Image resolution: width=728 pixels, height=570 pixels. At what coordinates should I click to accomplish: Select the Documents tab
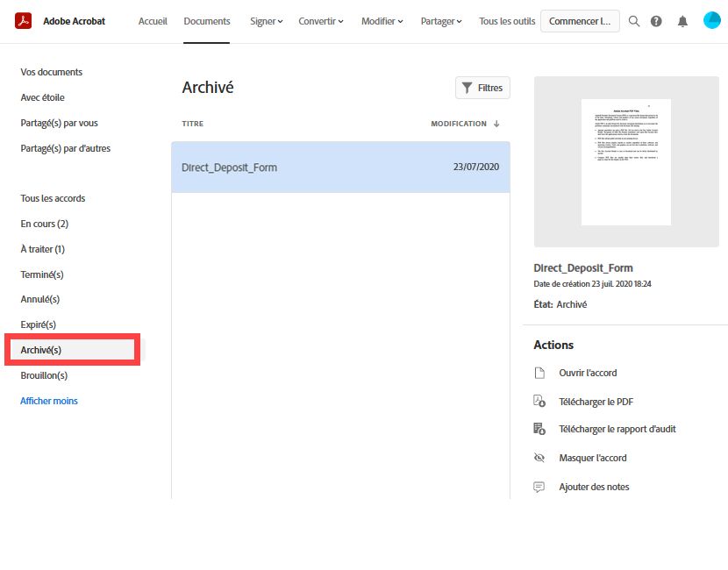[x=207, y=21]
